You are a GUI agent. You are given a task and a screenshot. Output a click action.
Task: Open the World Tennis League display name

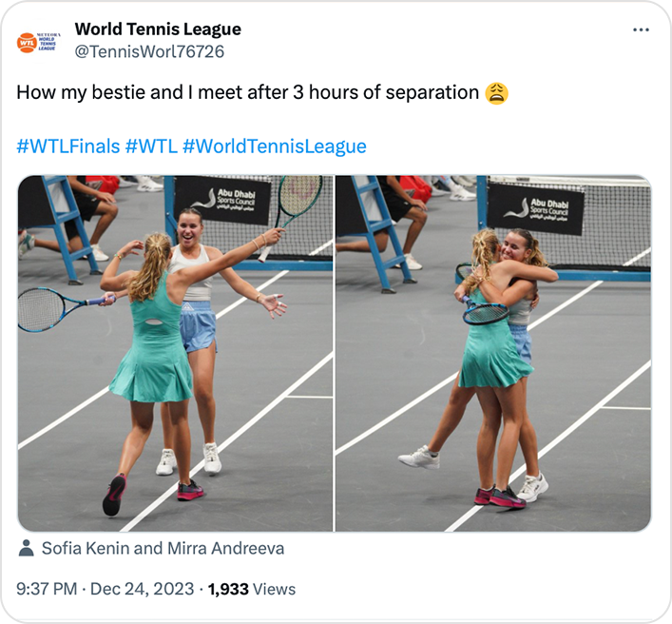(x=158, y=29)
